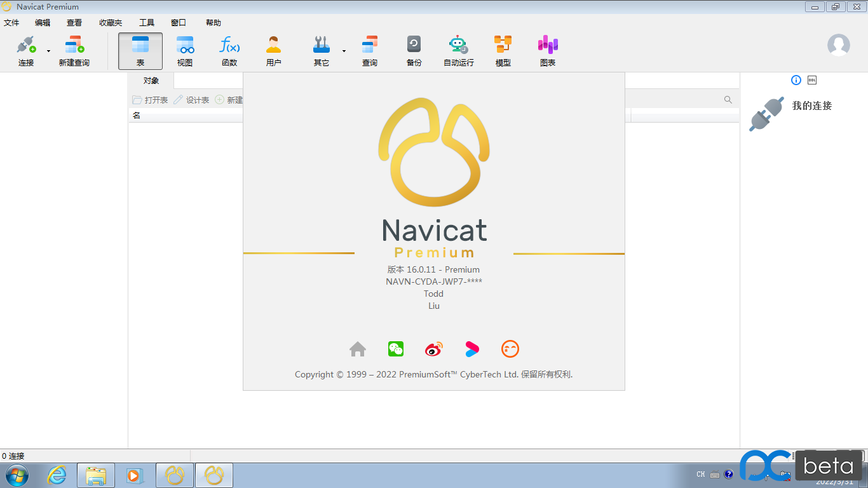Screen dimensions: 868x488
Task: Switch to second Navicat taskbar window
Action: point(214,475)
